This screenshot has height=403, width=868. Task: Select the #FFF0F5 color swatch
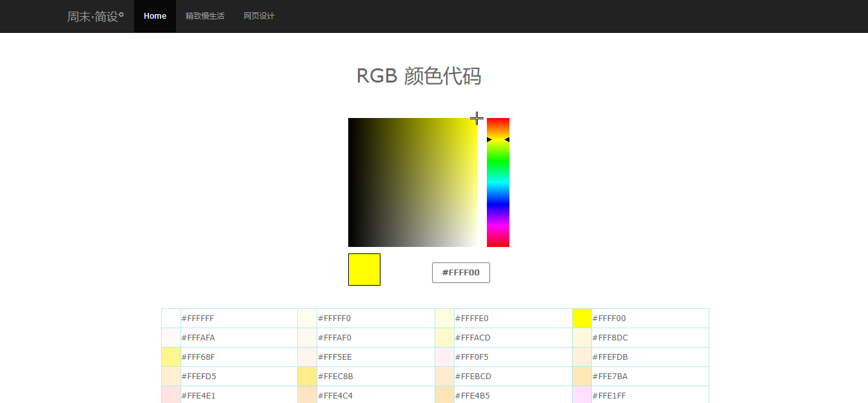(445, 357)
